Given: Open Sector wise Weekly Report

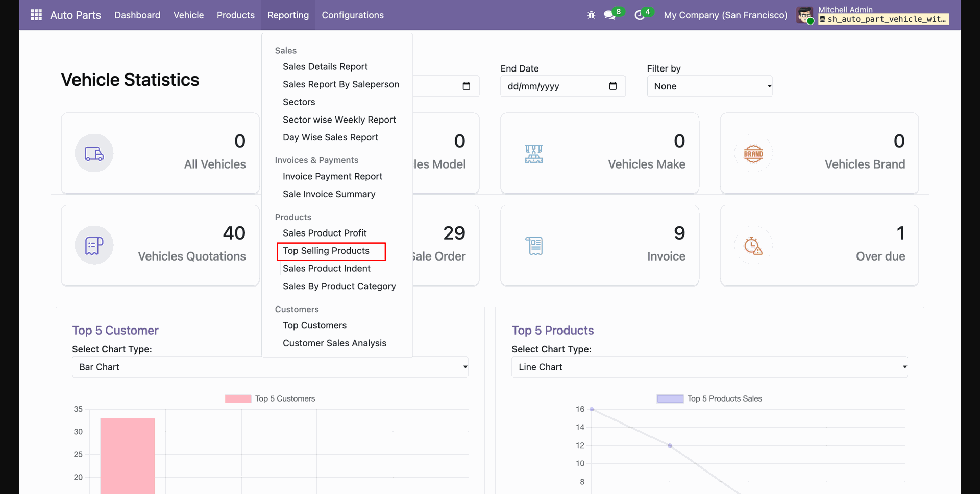Looking at the screenshot, I should click(x=339, y=120).
